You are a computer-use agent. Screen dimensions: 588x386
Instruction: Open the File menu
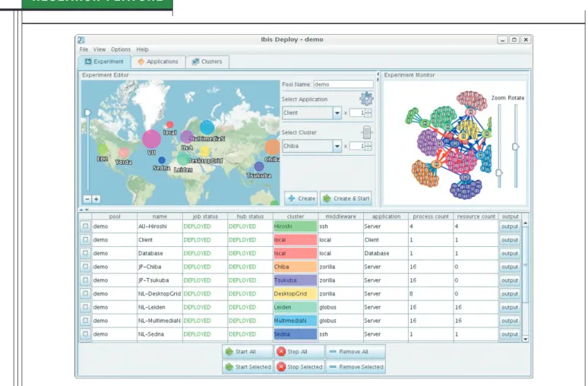84,49
